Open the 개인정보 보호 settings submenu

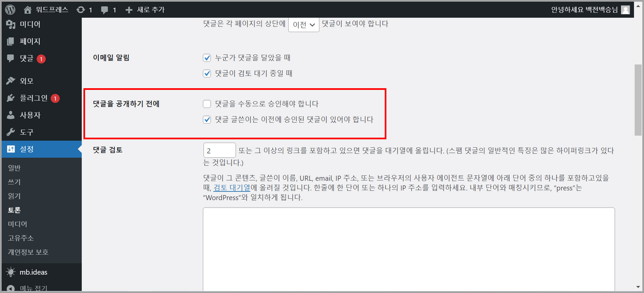pos(28,252)
